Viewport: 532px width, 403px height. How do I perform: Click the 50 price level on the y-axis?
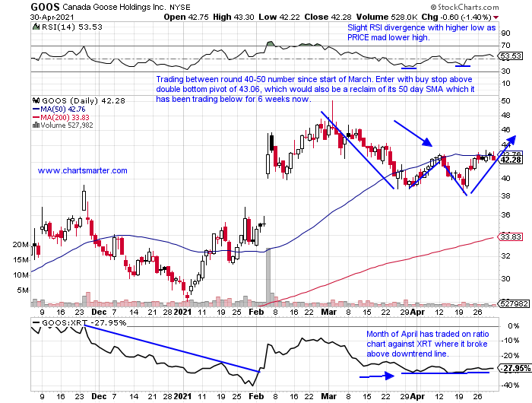(x=505, y=101)
